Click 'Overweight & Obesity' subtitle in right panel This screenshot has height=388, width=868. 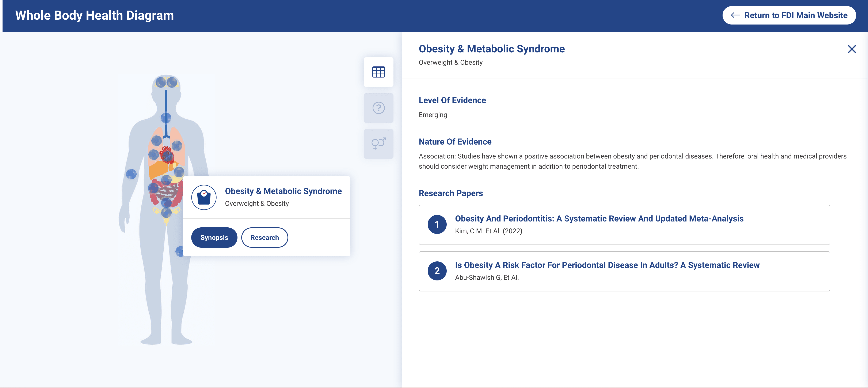[450, 62]
